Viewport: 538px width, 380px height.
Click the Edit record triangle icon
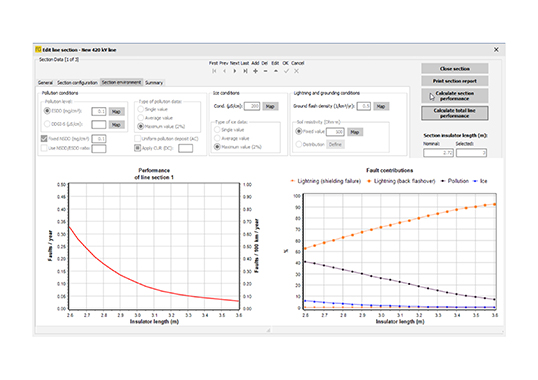[x=276, y=71]
